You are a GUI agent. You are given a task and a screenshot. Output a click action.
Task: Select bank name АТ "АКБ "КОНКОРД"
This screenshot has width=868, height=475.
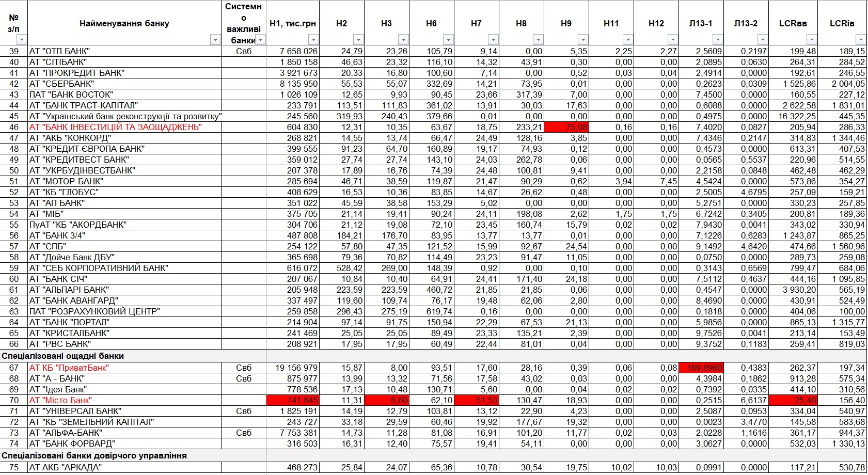70,138
